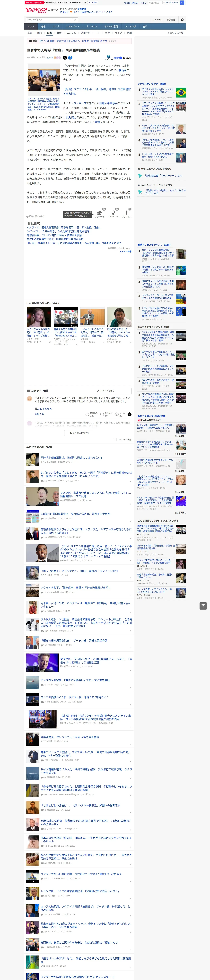This screenshot has height=980, width=210.
Task: Expand replies with 返信 1件
Action: click(39, 414)
